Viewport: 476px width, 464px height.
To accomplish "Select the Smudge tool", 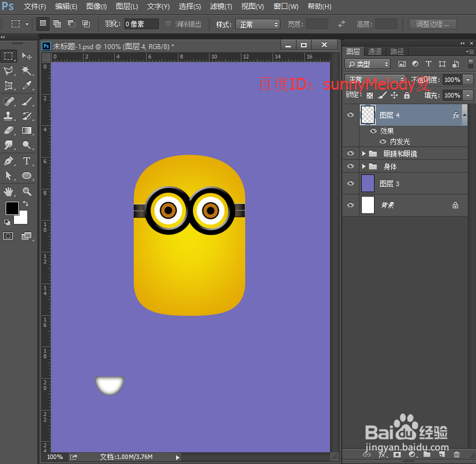I will coord(8,145).
